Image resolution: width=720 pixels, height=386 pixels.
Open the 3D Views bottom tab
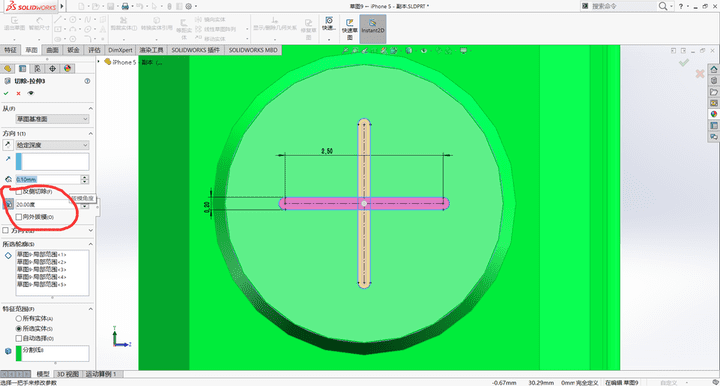[68, 374]
